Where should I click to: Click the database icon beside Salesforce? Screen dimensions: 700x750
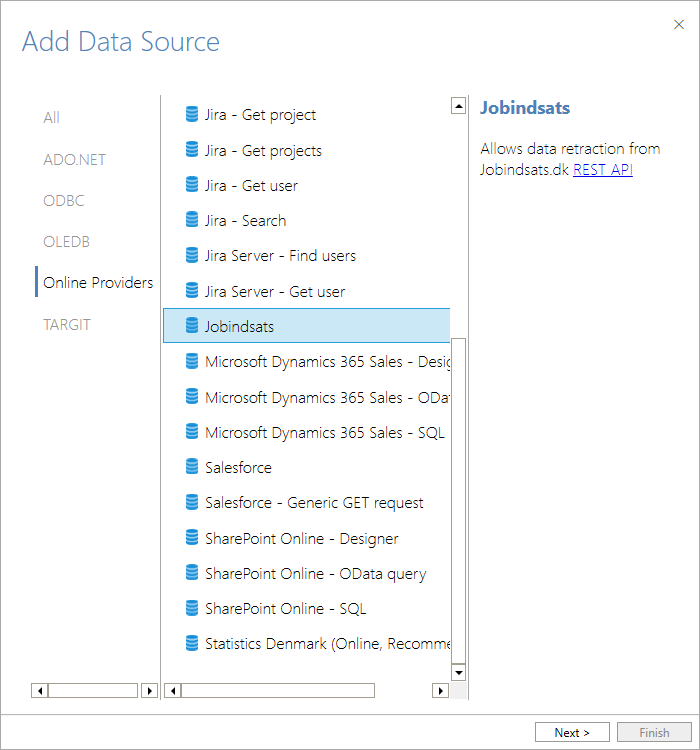point(192,466)
